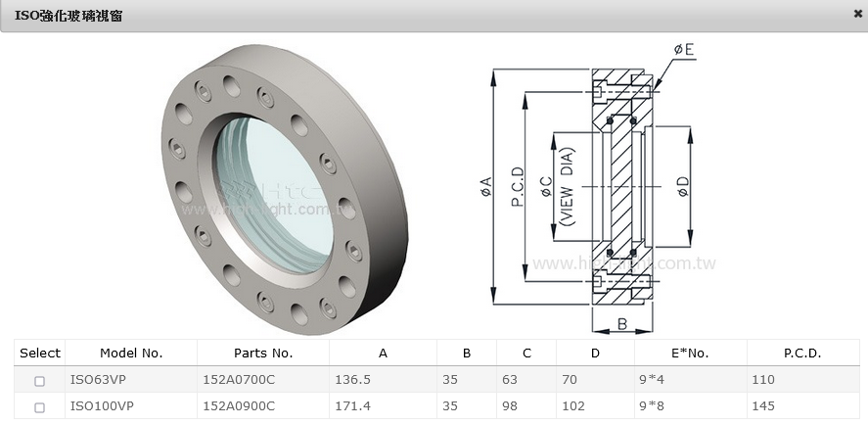Tick the checkbox for ISO63VP

click(x=40, y=381)
